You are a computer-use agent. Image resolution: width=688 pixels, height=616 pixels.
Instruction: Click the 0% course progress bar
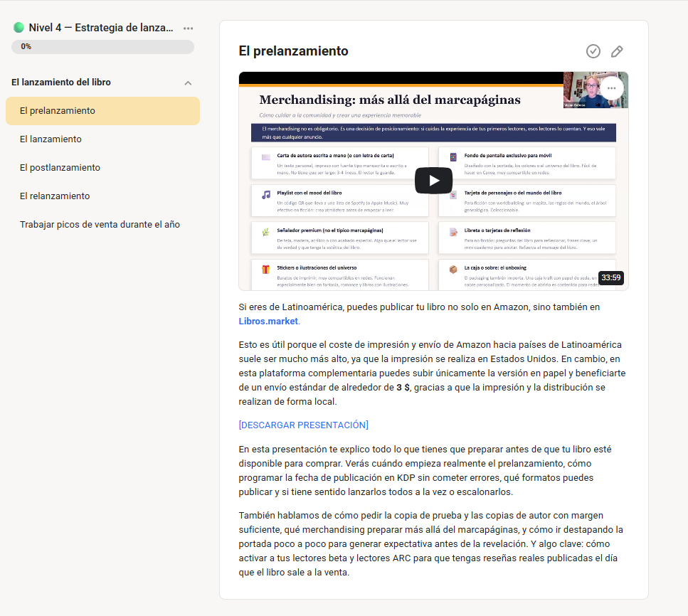[102, 47]
